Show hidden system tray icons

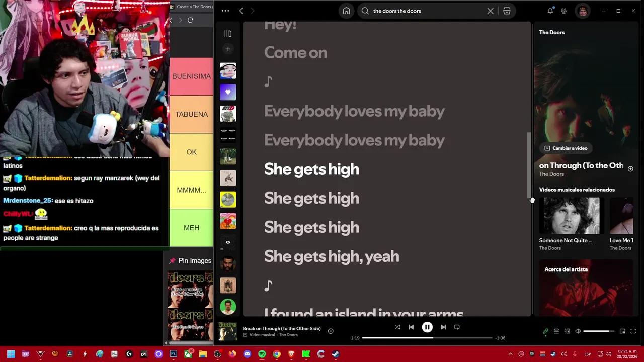click(x=510, y=354)
